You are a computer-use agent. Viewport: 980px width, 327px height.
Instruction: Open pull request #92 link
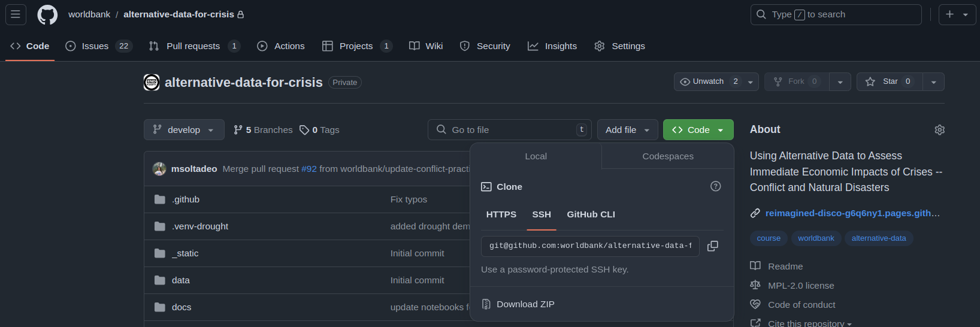tap(308, 169)
